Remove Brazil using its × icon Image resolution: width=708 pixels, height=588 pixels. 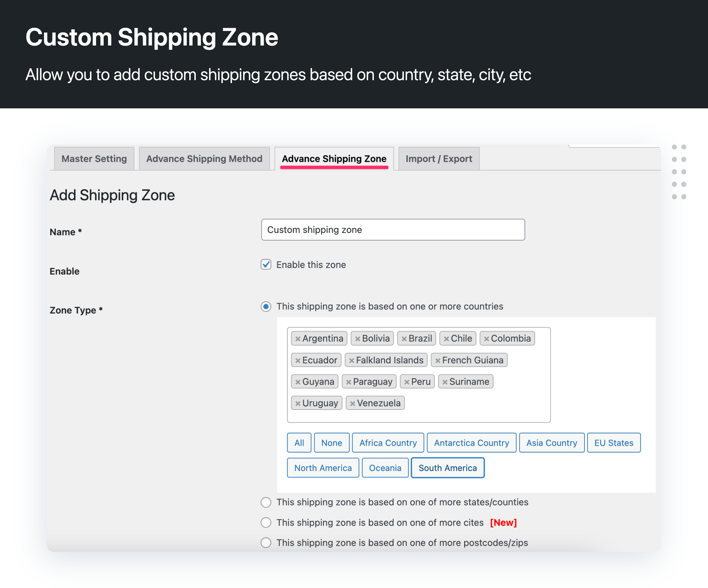[404, 338]
